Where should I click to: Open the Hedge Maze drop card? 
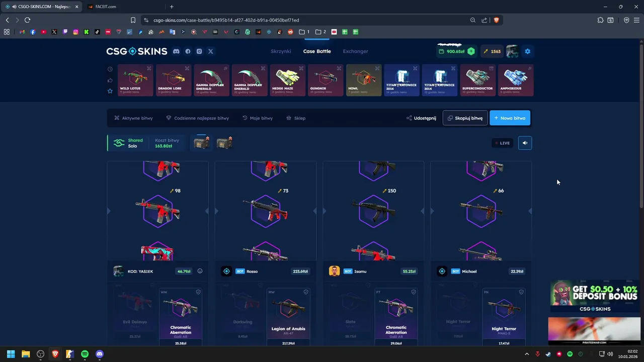[288, 80]
